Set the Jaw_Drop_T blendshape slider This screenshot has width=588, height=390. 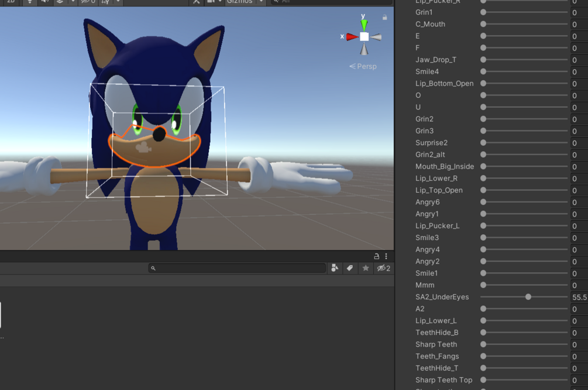[x=524, y=60]
